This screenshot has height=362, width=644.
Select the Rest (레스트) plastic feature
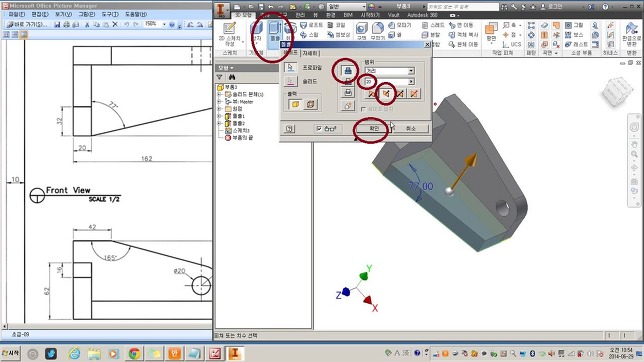pyautogui.click(x=576, y=44)
